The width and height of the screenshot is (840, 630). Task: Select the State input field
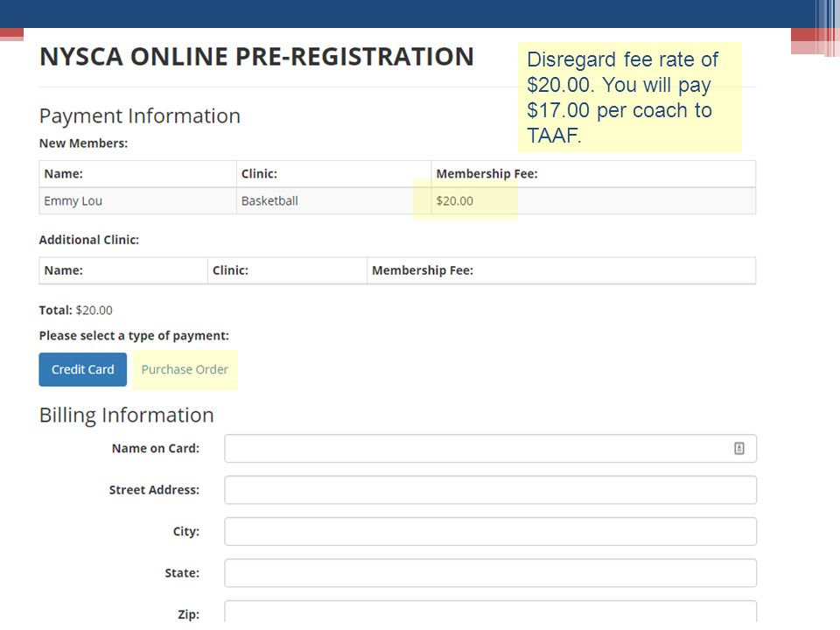point(490,572)
